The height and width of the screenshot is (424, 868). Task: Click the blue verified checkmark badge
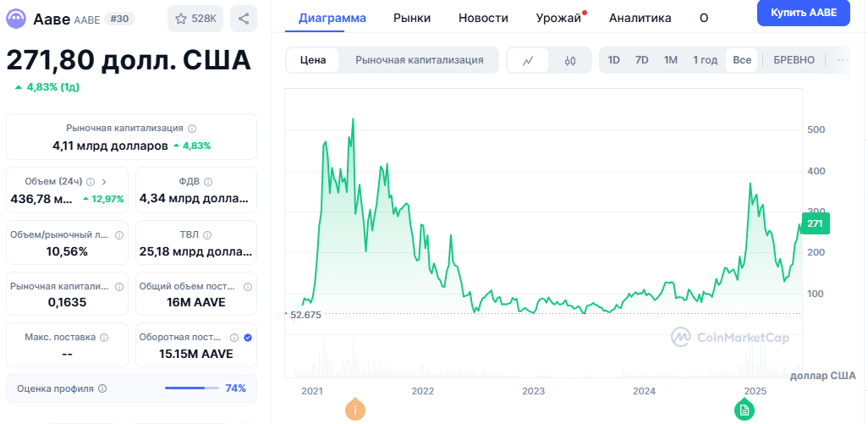pos(248,337)
